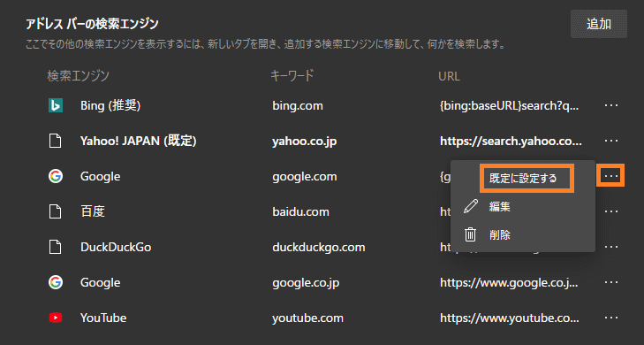Viewport: 644px width, 345px height.
Task: Click the duckduckgo.com keyword
Action: pyautogui.click(x=319, y=247)
